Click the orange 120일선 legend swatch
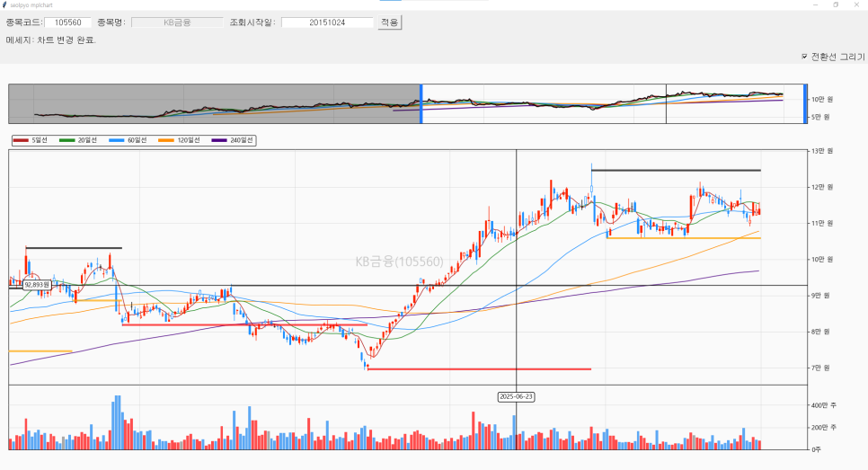Screen dimensions: 868x470 pos(166,140)
